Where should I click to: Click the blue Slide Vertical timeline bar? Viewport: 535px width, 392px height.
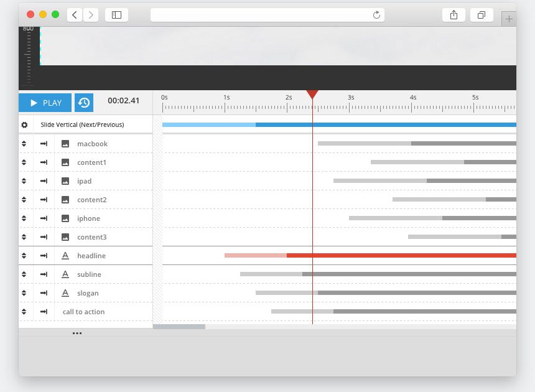click(339, 125)
